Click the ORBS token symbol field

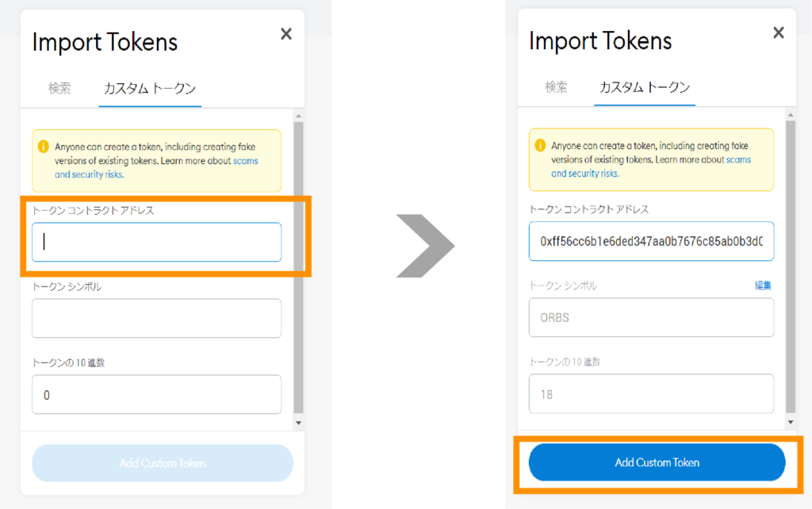tap(651, 317)
